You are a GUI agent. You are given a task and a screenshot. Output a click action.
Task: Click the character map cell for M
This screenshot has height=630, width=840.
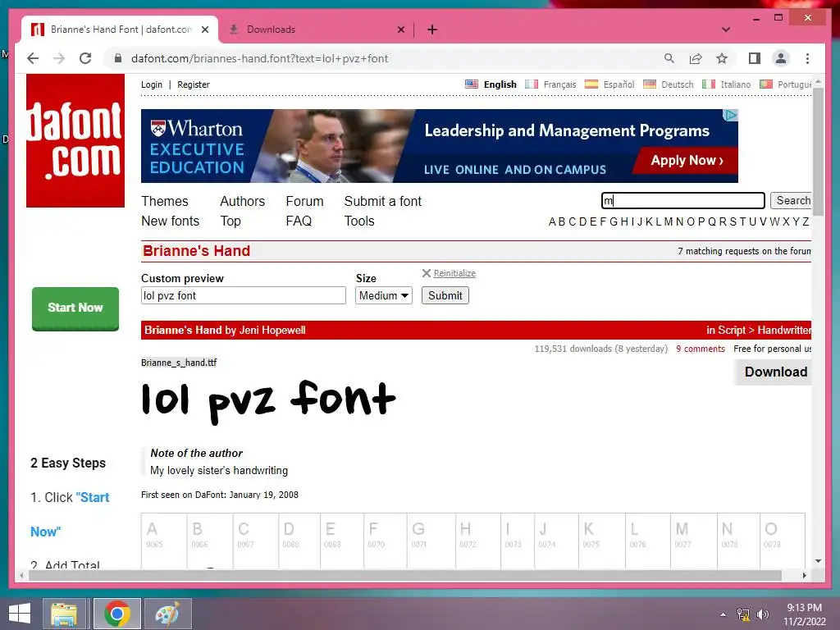pyautogui.click(x=693, y=540)
